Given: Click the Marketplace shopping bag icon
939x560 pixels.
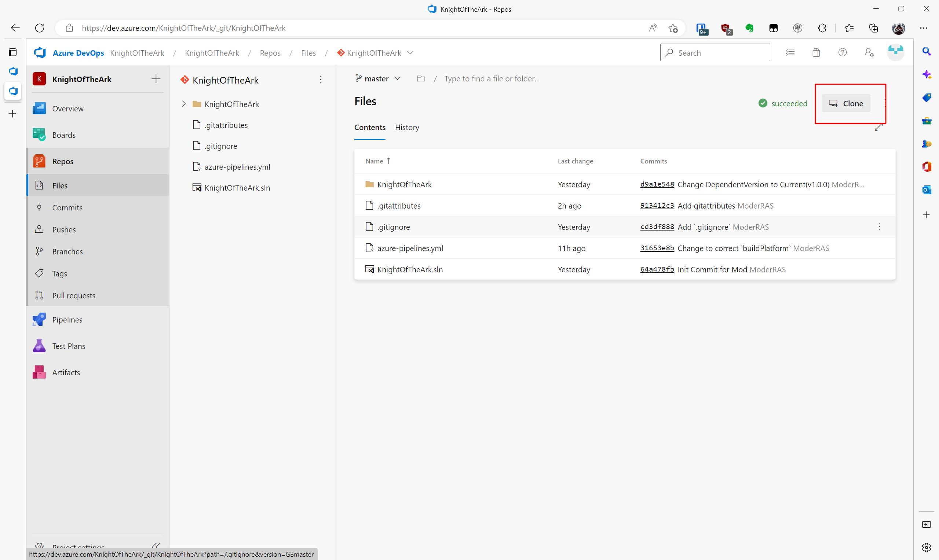Looking at the screenshot, I should point(816,52).
